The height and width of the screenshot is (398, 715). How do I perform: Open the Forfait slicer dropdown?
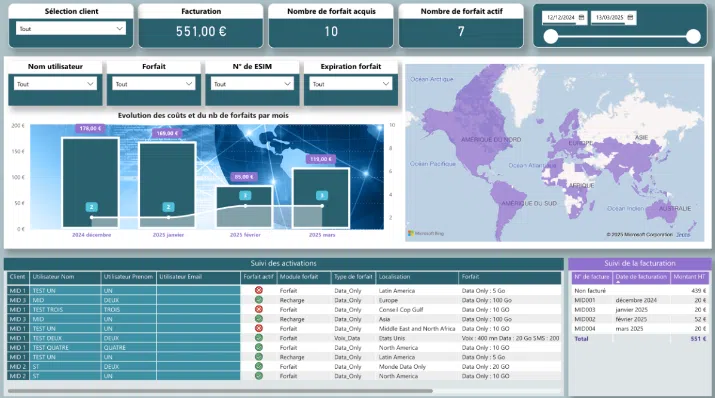tap(154, 84)
